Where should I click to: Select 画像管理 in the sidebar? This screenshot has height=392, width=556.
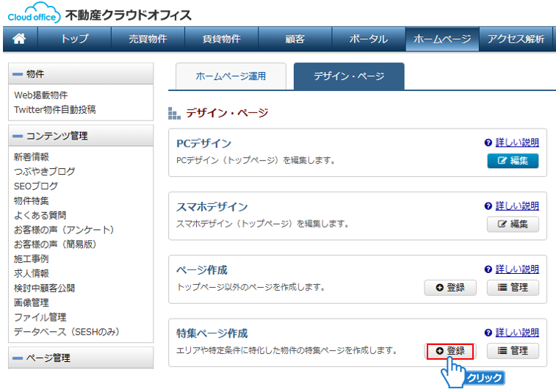(31, 302)
